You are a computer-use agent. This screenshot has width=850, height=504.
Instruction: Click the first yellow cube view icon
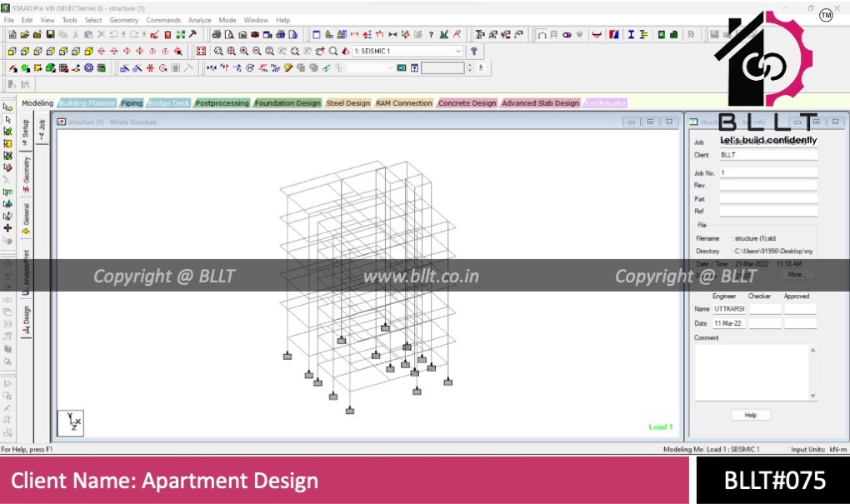click(x=12, y=51)
